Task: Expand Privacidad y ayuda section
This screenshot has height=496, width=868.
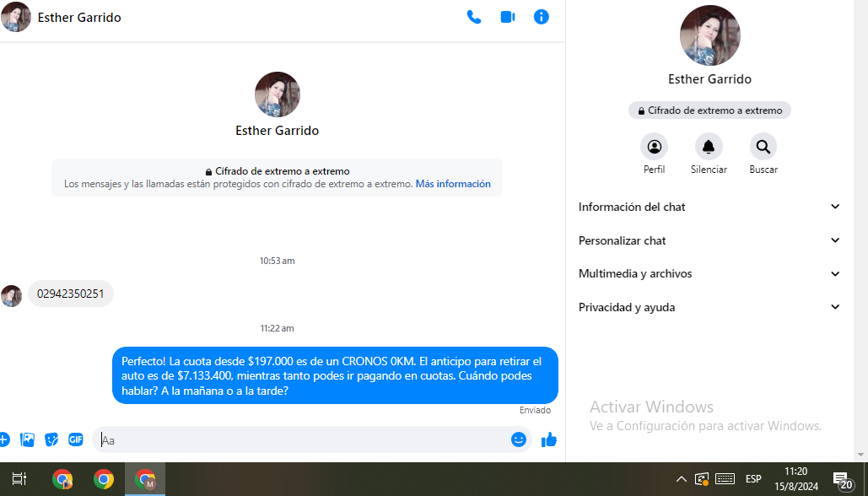Action: click(x=709, y=307)
